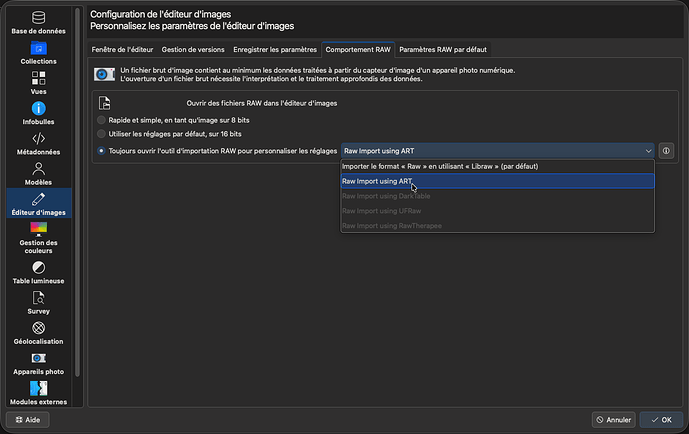The height and width of the screenshot is (434, 689).
Task: Choose Raw Import using ART from the list
Action: coord(497,181)
